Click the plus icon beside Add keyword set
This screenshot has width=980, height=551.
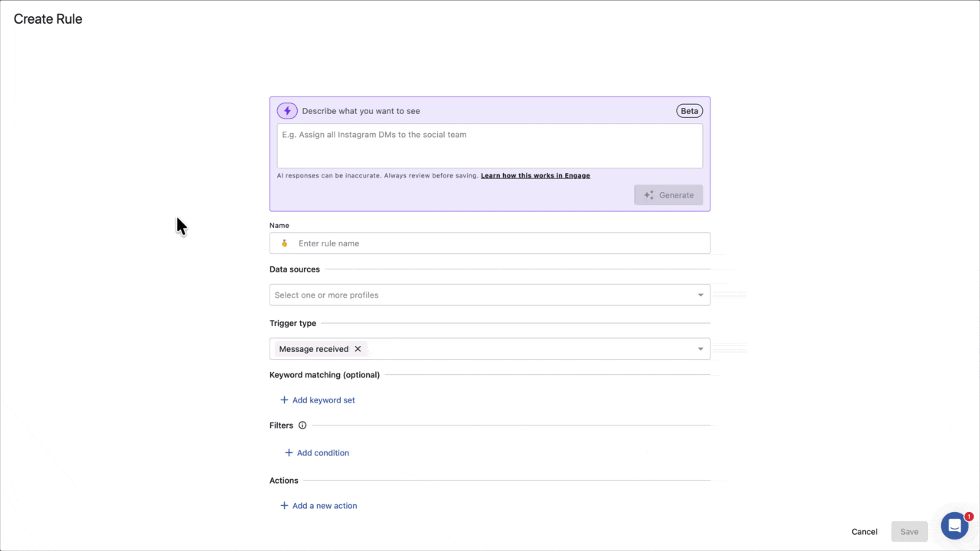[284, 399]
